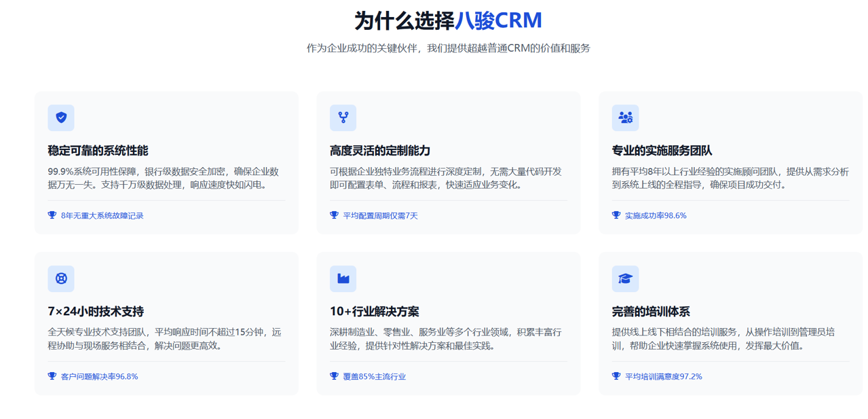Click trophy icon beside 覆盖85%主流行业
Viewport: 868px width, 419px height.
pos(334,376)
